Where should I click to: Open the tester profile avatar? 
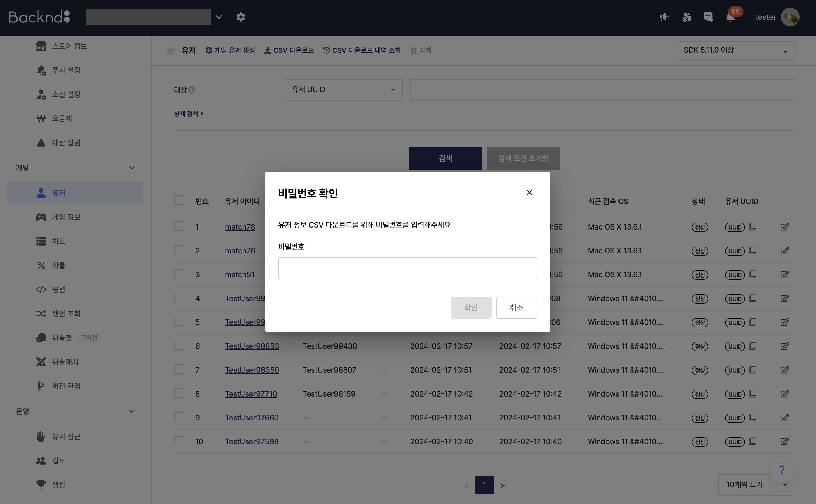point(790,17)
